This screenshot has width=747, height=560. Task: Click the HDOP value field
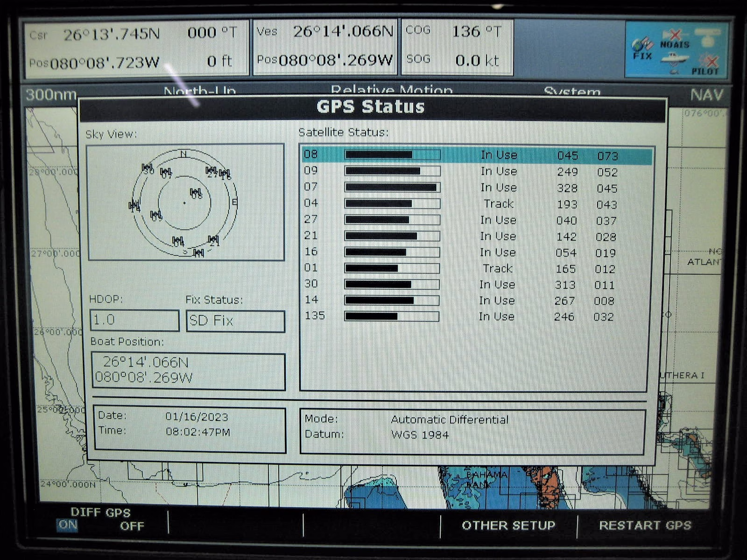point(134,320)
